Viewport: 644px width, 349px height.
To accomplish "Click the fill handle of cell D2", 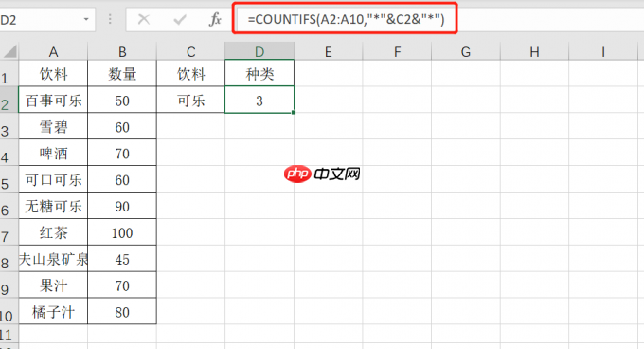I will pos(294,112).
